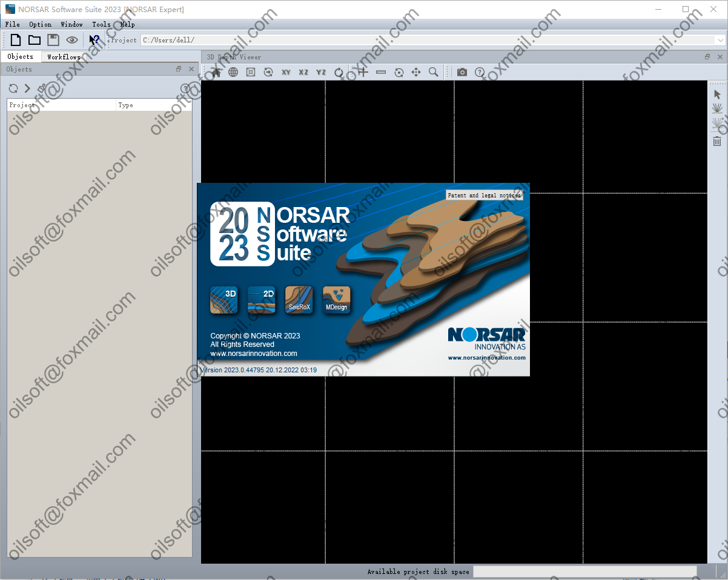Refresh the Objects list
This screenshot has height=580, width=728.
pyautogui.click(x=13, y=88)
